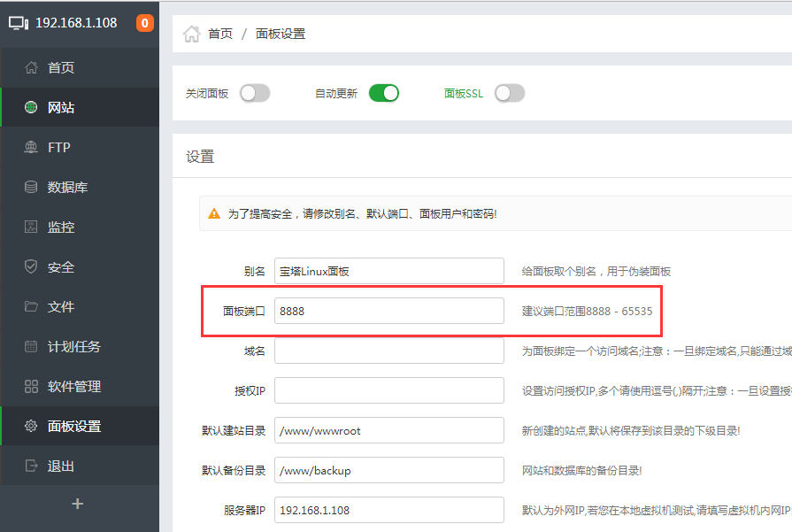The width and height of the screenshot is (792, 532).
Task: Click inside the 域名 input field
Action: [x=388, y=350]
